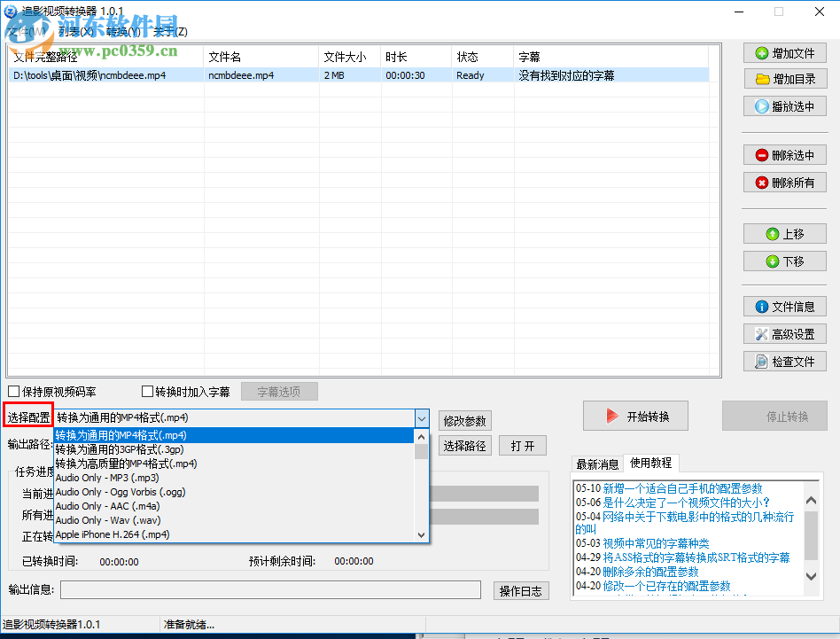This screenshot has height=639, width=840.
Task: Open link 删除多余的配置参数
Action: click(650, 572)
